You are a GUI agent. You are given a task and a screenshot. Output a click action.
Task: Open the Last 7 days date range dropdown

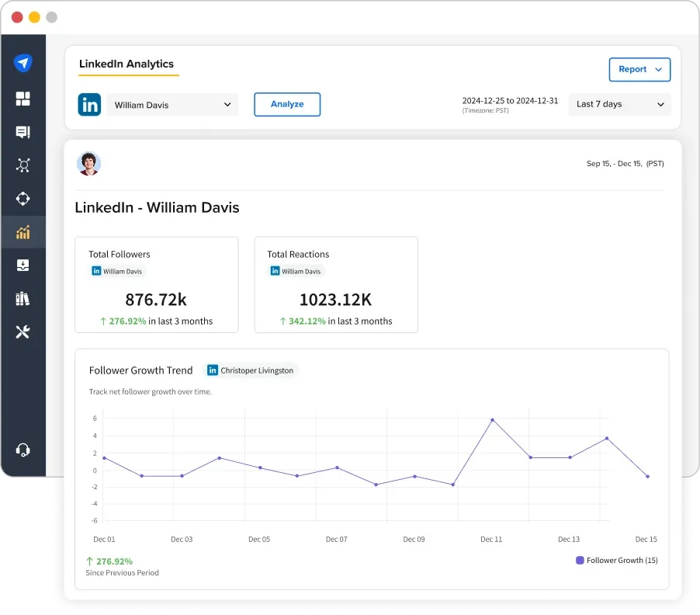[x=619, y=104]
